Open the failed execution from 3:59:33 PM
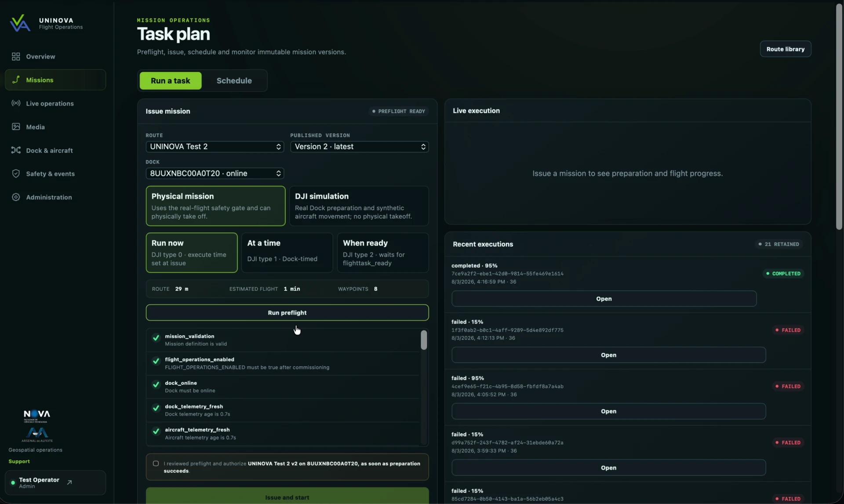844x504 pixels. click(x=608, y=468)
